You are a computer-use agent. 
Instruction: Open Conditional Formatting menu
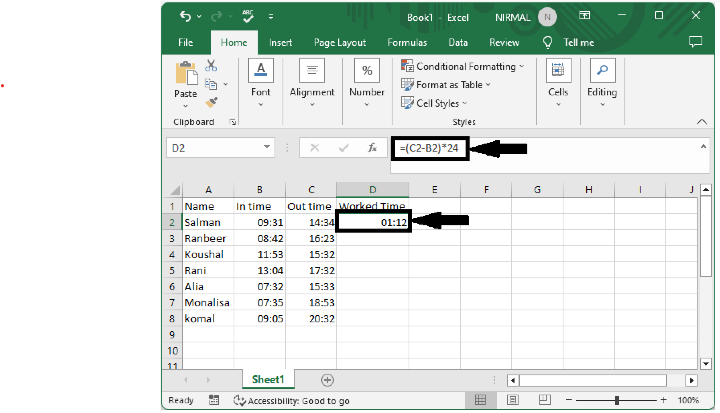(x=462, y=66)
